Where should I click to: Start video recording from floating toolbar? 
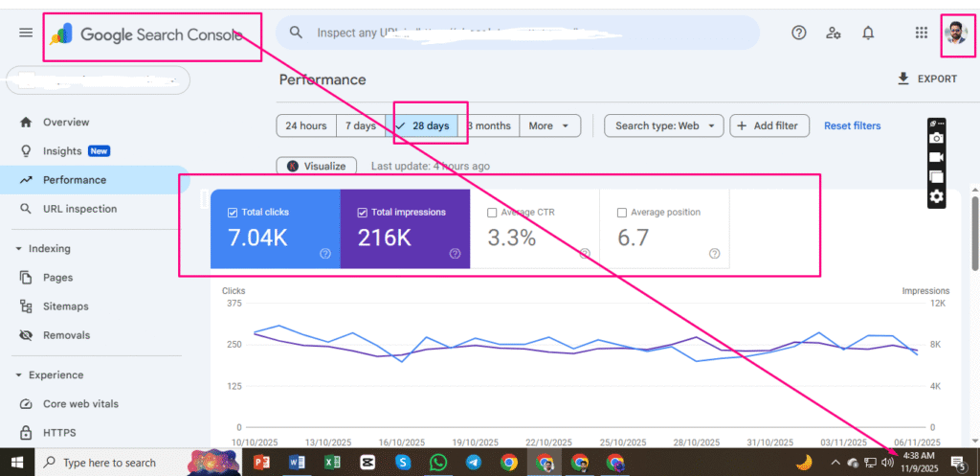coord(936,157)
